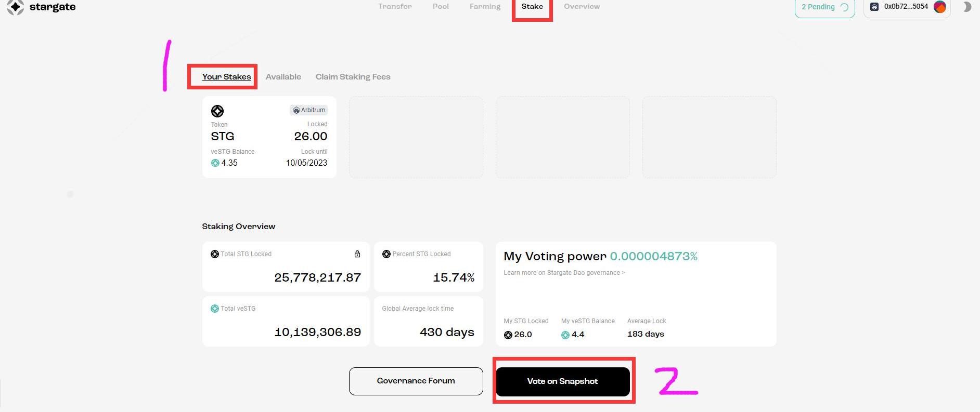
Task: Open the 2 Pending transactions dropdown
Action: tap(824, 7)
